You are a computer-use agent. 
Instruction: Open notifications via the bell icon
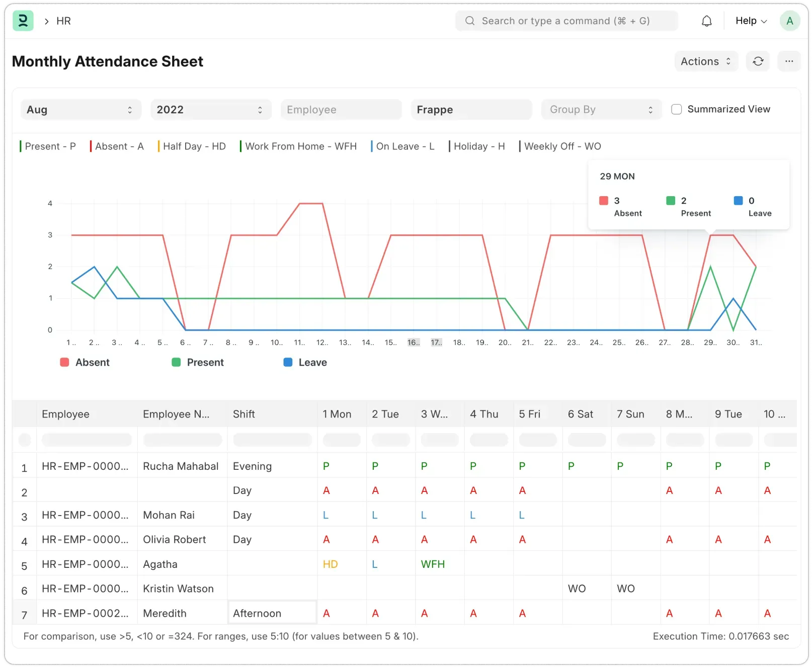706,21
